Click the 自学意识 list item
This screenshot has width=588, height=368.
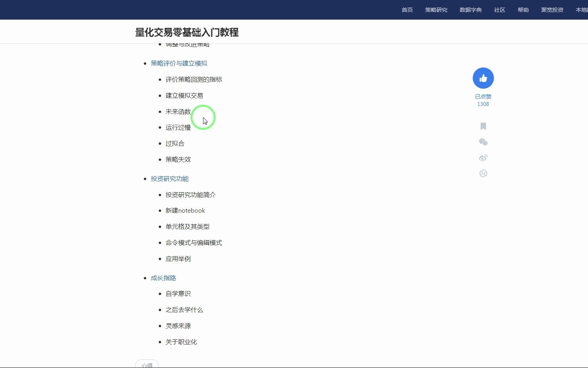(178, 293)
